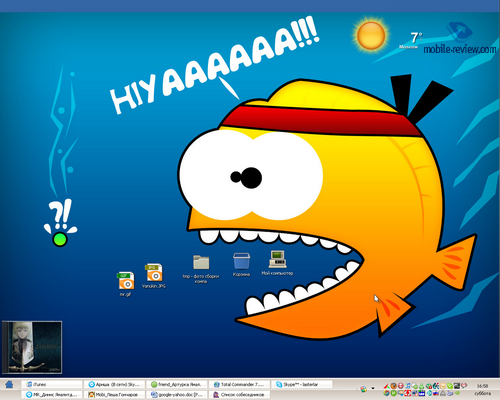Viewport: 500px width, 400px height.
Task: Select the Vanukin.JPG image file icon
Action: [x=154, y=273]
